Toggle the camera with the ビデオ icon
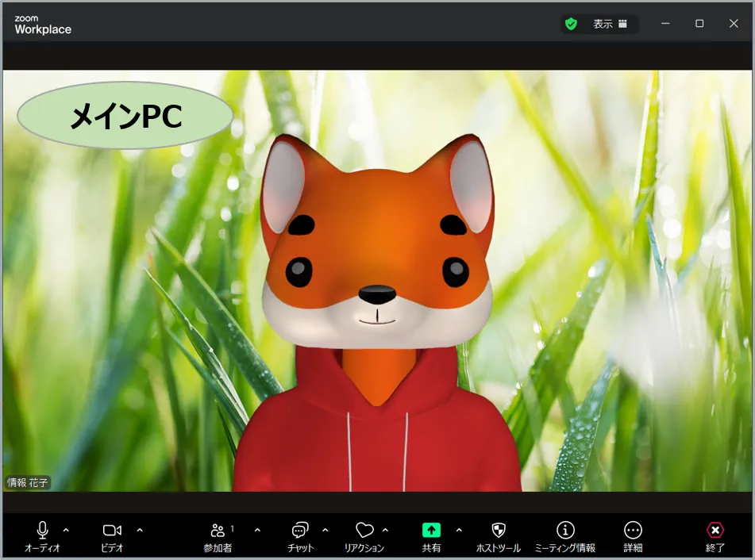The width and height of the screenshot is (755, 560). (112, 531)
